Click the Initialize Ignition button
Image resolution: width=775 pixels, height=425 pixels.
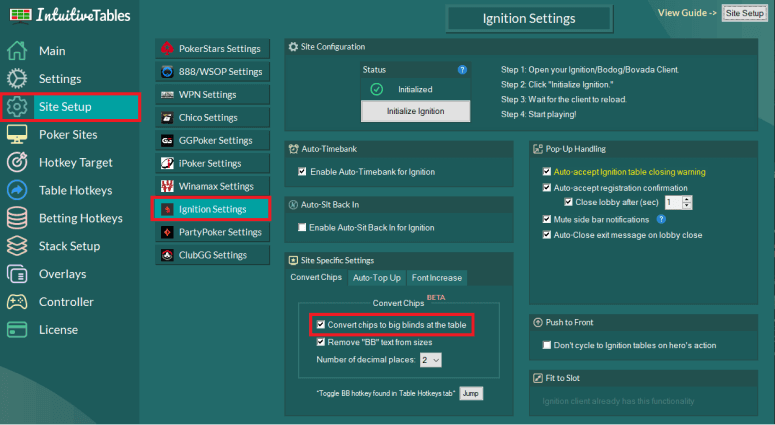[x=415, y=111]
